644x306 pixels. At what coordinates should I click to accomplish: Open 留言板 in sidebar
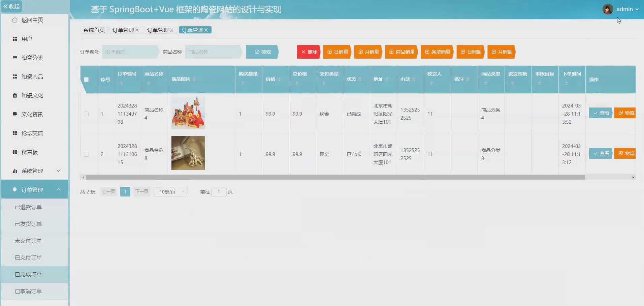pyautogui.click(x=30, y=152)
